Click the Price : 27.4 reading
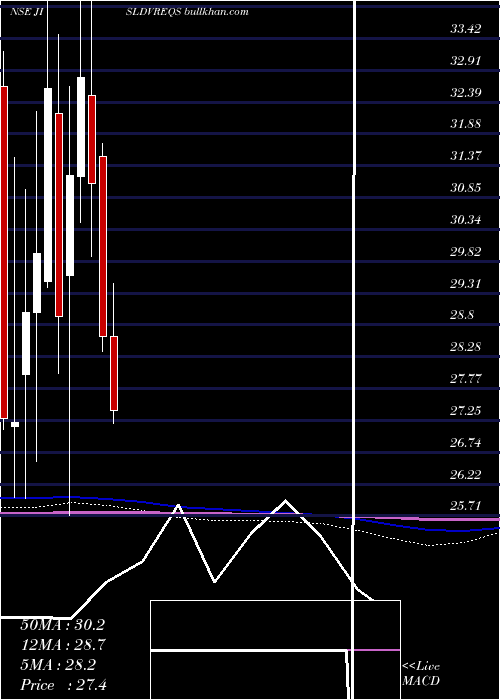This screenshot has width=500, height=700. 63,685
